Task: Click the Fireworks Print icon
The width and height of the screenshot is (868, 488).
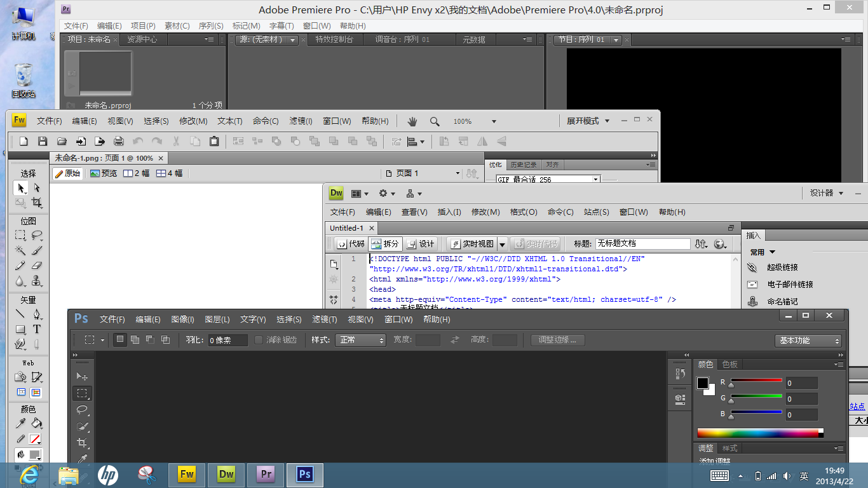Action: (x=119, y=141)
